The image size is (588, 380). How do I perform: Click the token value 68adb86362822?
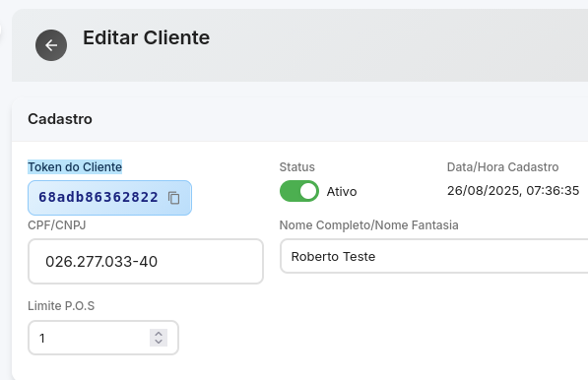(x=98, y=197)
